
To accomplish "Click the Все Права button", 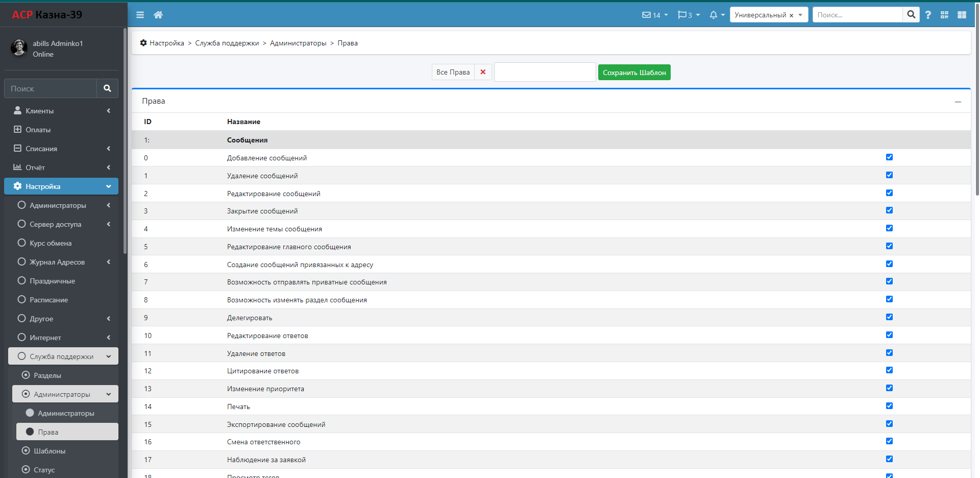I will [x=453, y=72].
